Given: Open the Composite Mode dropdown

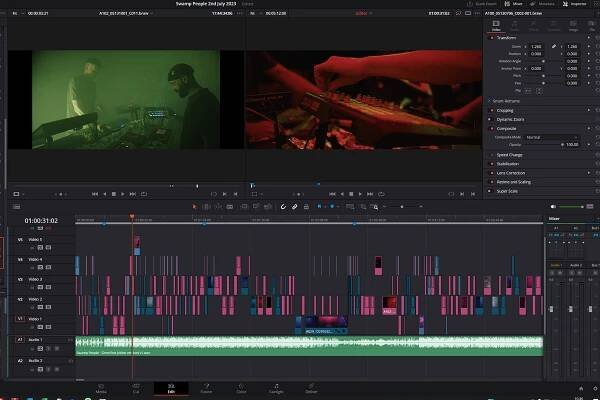Looking at the screenshot, I should pos(552,137).
